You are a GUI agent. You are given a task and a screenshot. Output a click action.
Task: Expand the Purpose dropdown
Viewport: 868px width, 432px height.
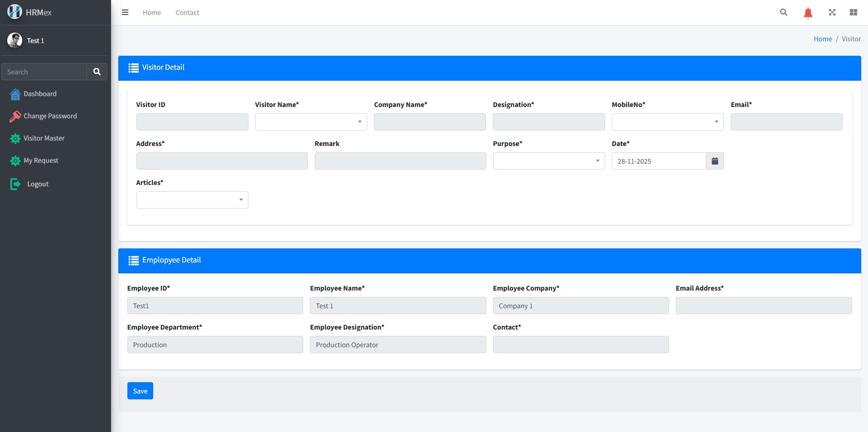pos(548,161)
